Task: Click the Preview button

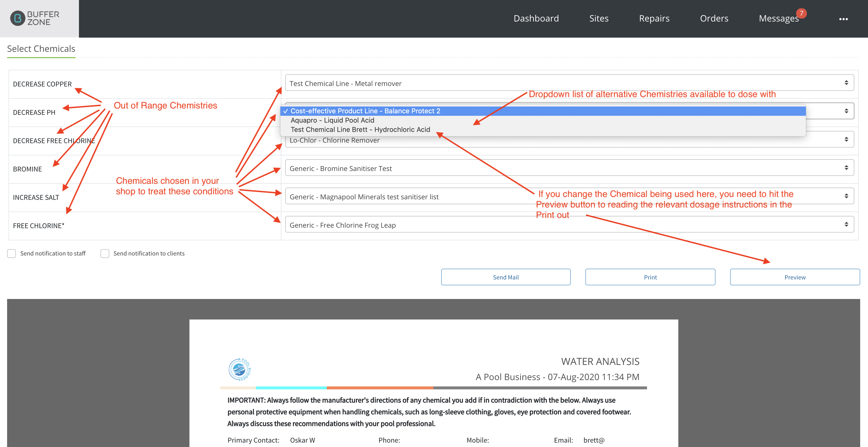Action: click(x=795, y=277)
